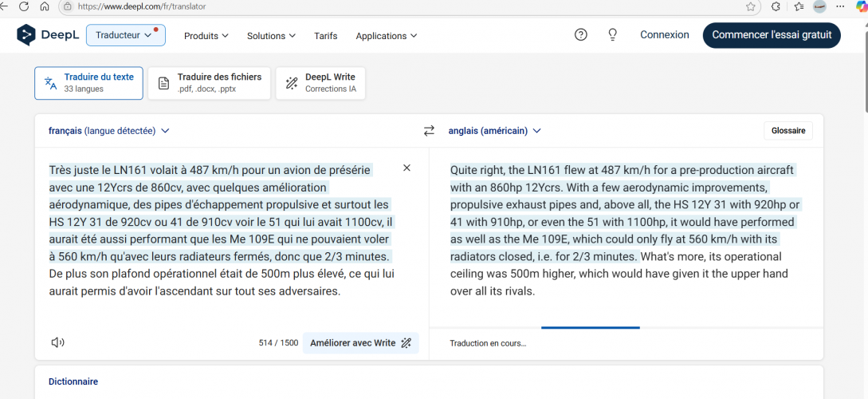
Task: Open the help question mark icon
Action: pos(580,35)
